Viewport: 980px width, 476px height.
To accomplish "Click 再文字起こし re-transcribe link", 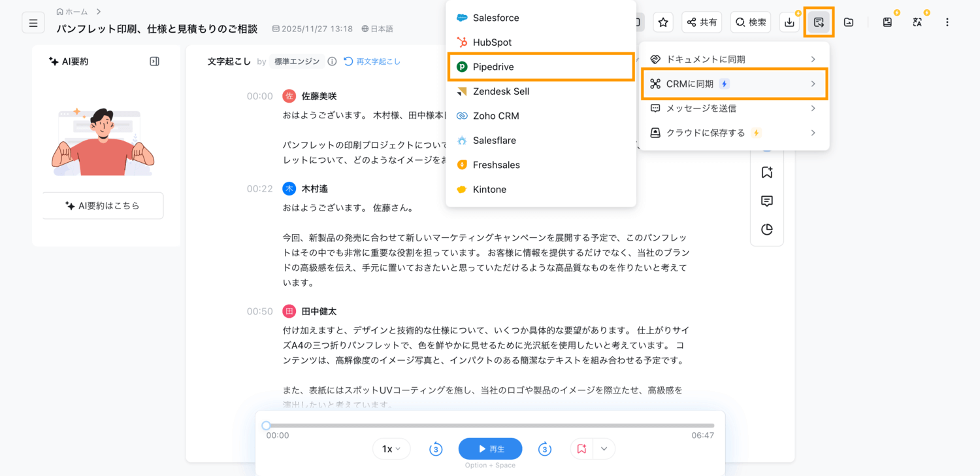I will pos(372,61).
